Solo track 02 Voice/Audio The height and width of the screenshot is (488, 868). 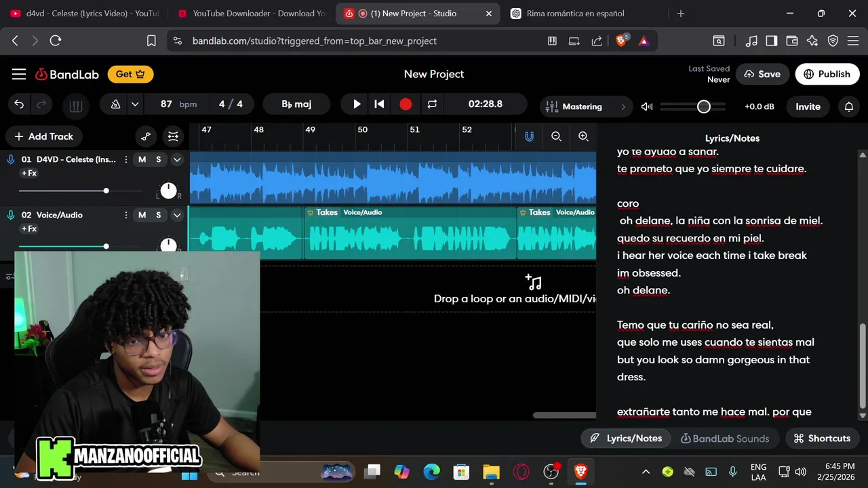[x=159, y=215]
